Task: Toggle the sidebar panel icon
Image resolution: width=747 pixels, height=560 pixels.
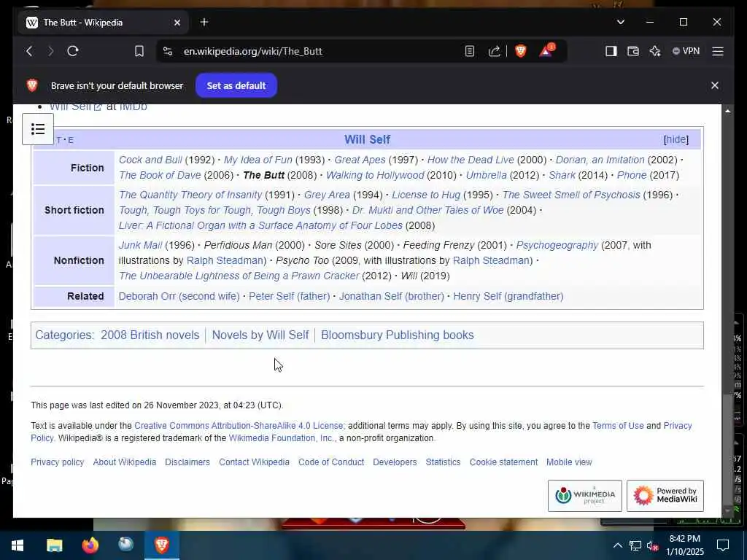Action: coord(611,51)
